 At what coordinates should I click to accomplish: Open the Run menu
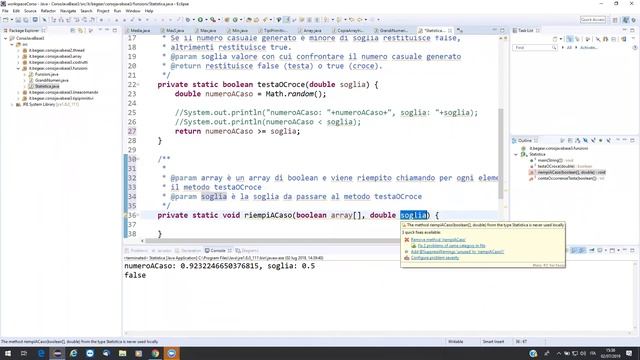click(x=117, y=11)
